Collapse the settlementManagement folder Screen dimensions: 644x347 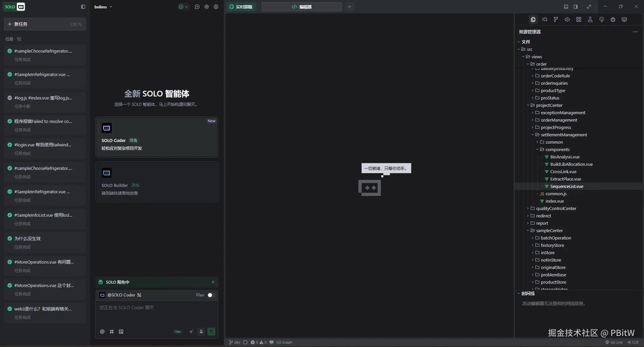[533, 135]
